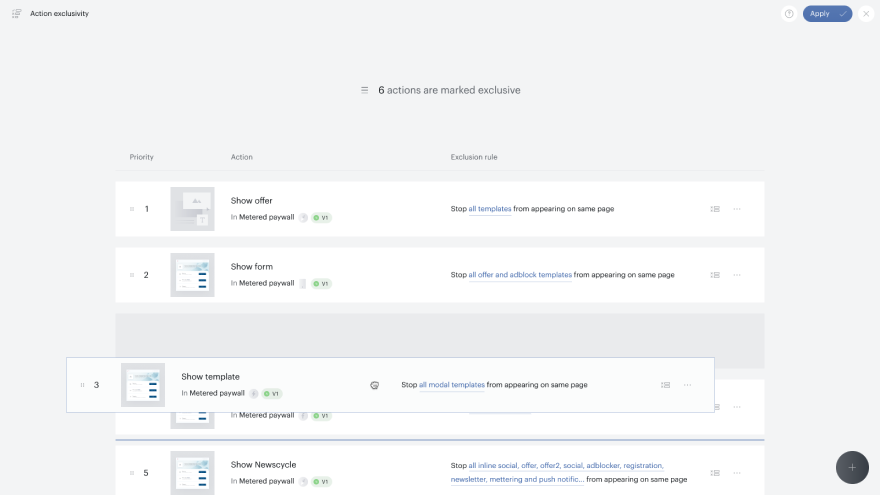This screenshot has height=495, width=880.
Task: Open exclusion rule settings for Show offer
Action: [715, 209]
